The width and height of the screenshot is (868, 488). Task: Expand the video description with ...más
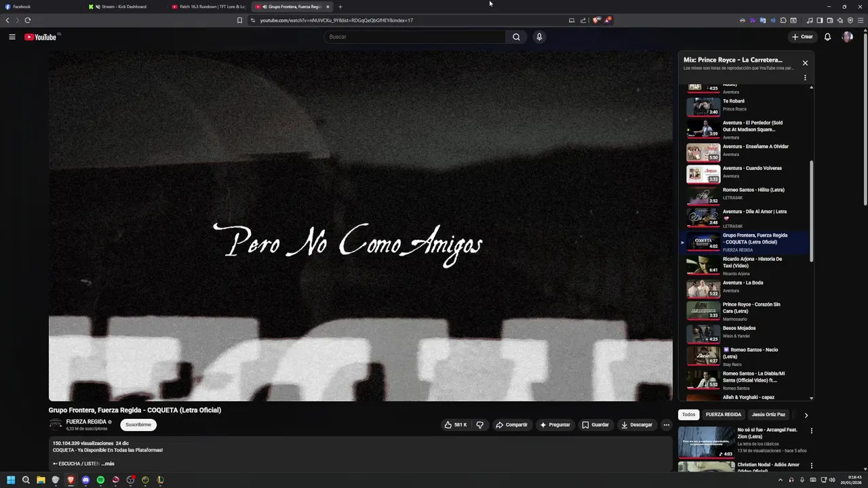tap(108, 464)
